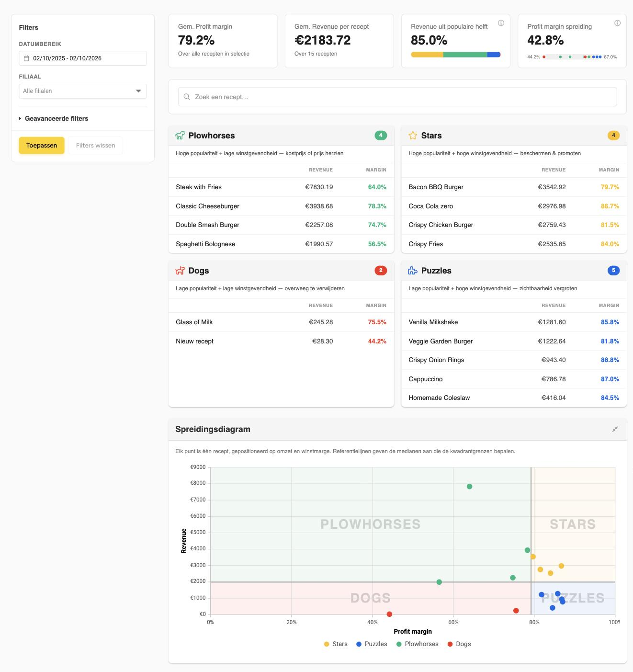Click the Toepassen button
The image size is (633, 672).
[x=42, y=146]
